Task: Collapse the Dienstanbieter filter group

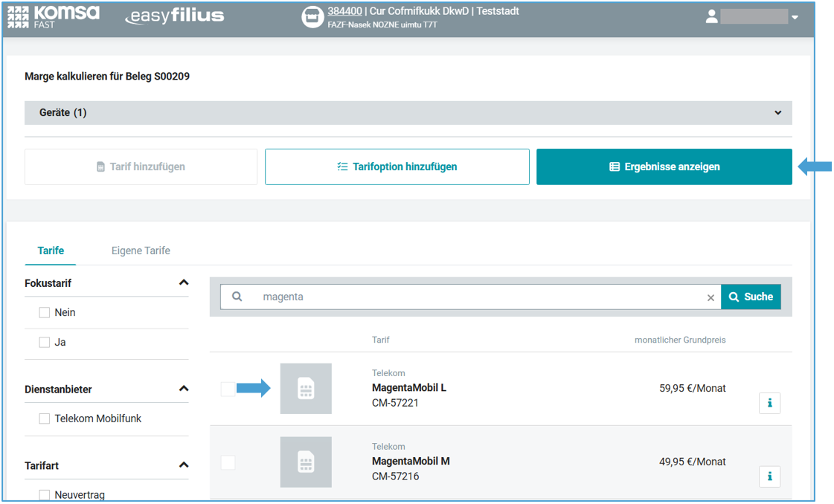Action: click(184, 389)
